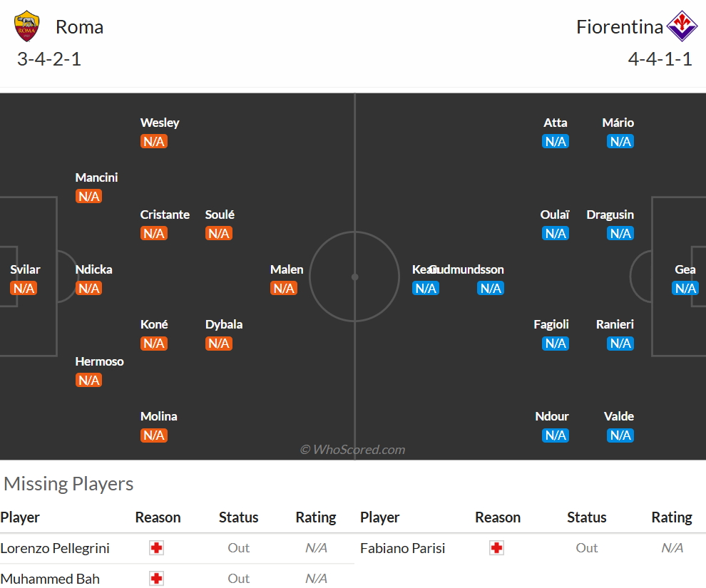Click the Status column header for Fiorentina
Image resolution: width=706 pixels, height=588 pixels.
[587, 517]
